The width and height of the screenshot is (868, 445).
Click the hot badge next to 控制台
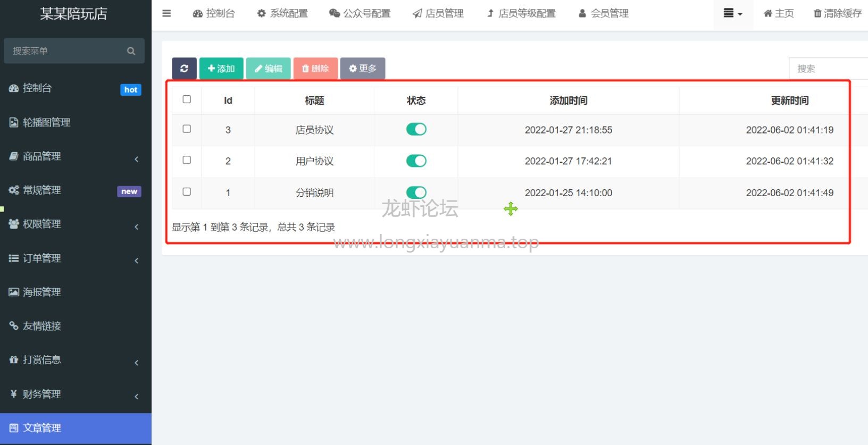131,89
